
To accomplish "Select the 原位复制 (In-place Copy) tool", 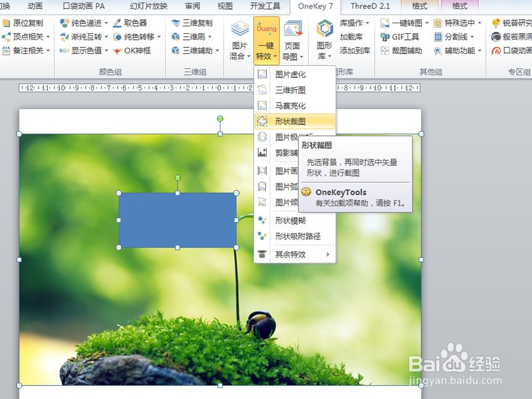I will [x=25, y=23].
